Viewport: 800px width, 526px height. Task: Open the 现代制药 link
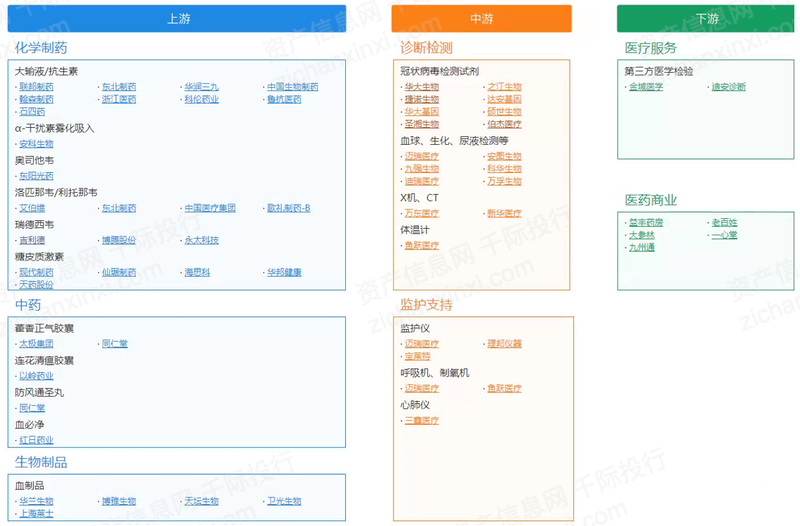36,272
